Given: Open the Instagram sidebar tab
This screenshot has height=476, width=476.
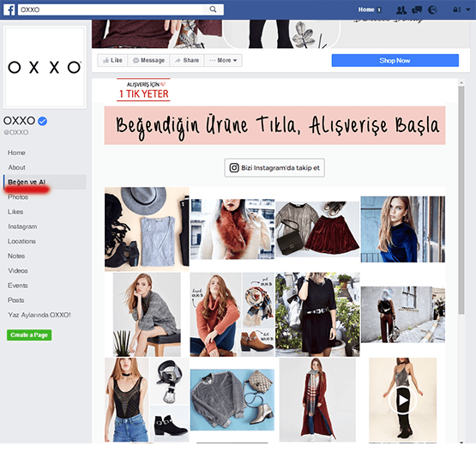Looking at the screenshot, I should [22, 226].
